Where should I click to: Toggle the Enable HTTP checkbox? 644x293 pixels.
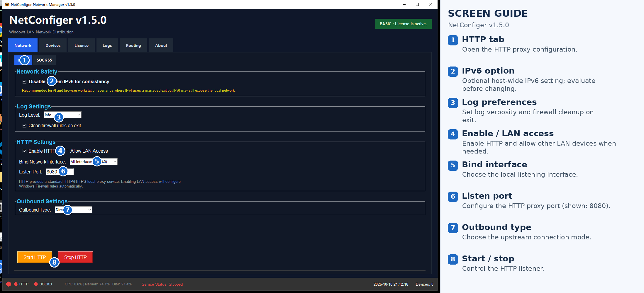click(25, 151)
